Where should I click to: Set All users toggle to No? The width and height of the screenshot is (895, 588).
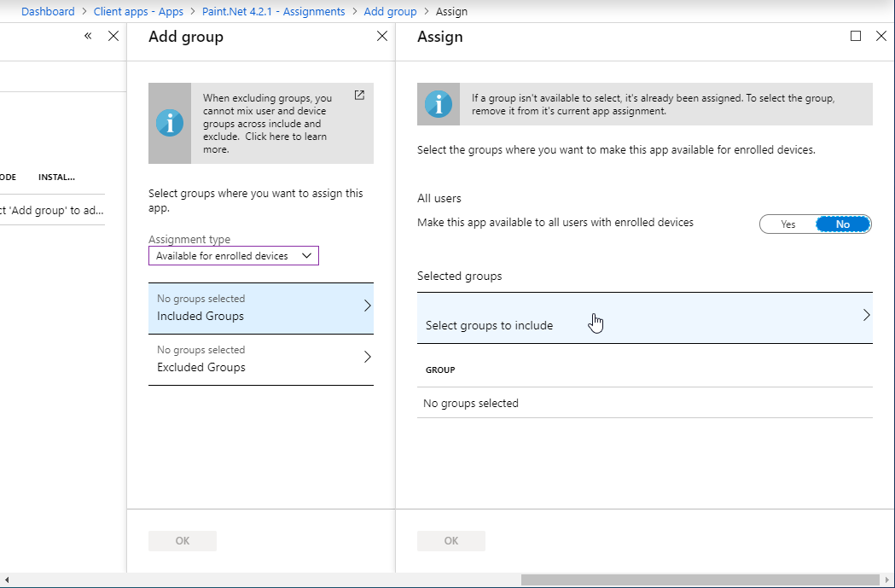(x=842, y=224)
